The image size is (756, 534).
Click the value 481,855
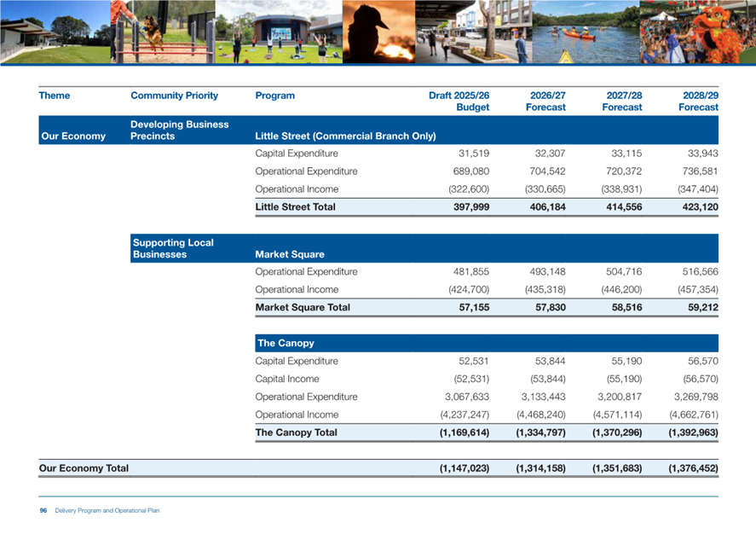[x=471, y=271]
